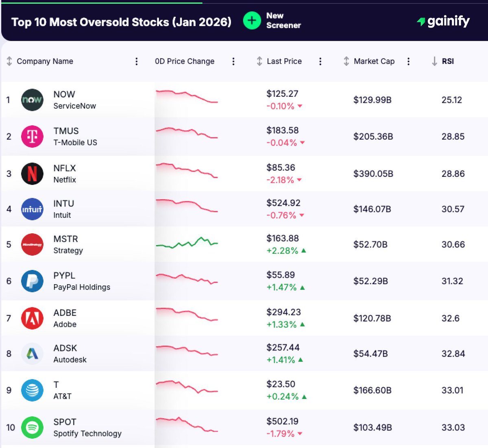Image resolution: width=488 pixels, height=448 pixels.
Task: Click the Spotify price sparkline chart
Action: point(187,424)
